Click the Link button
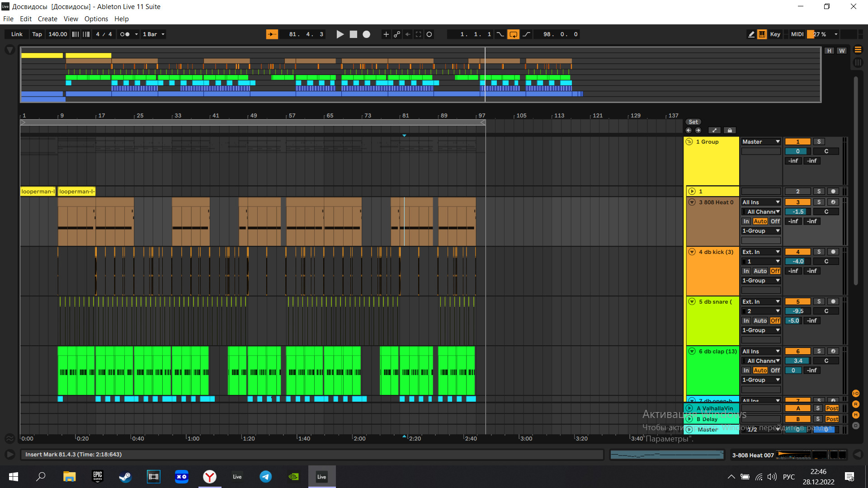This screenshot has width=868, height=488. (17, 34)
